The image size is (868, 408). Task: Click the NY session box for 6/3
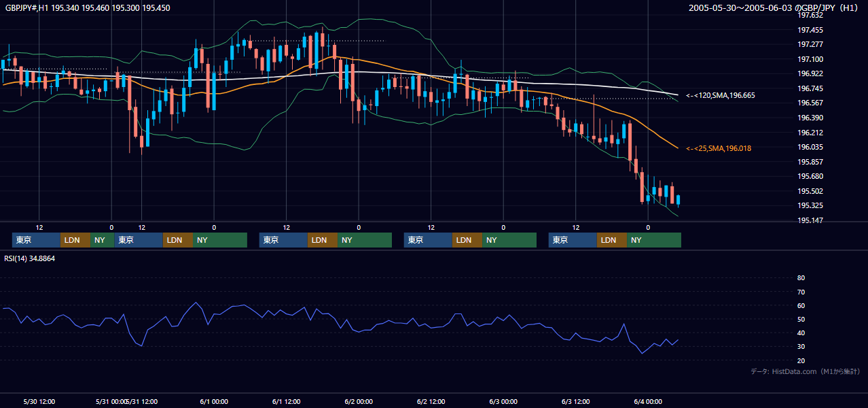[654, 240]
